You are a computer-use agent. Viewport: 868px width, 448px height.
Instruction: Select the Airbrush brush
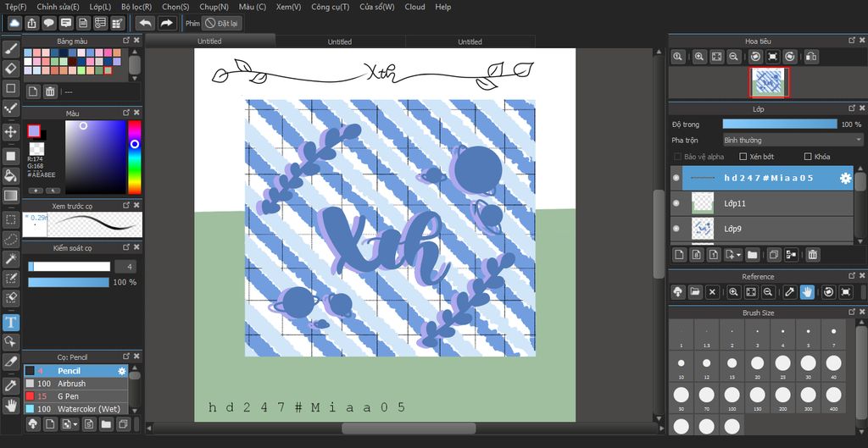75,384
